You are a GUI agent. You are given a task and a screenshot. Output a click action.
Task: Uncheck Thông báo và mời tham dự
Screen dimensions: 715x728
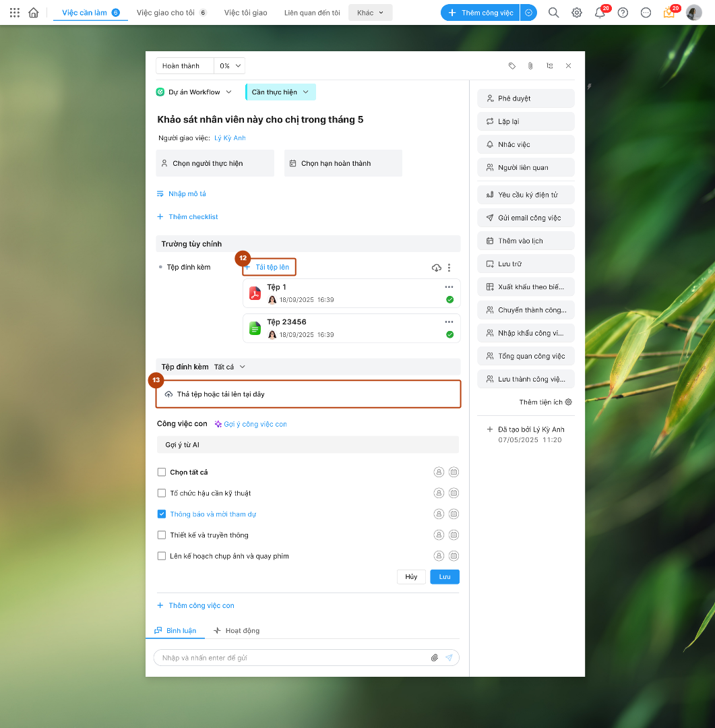click(162, 514)
